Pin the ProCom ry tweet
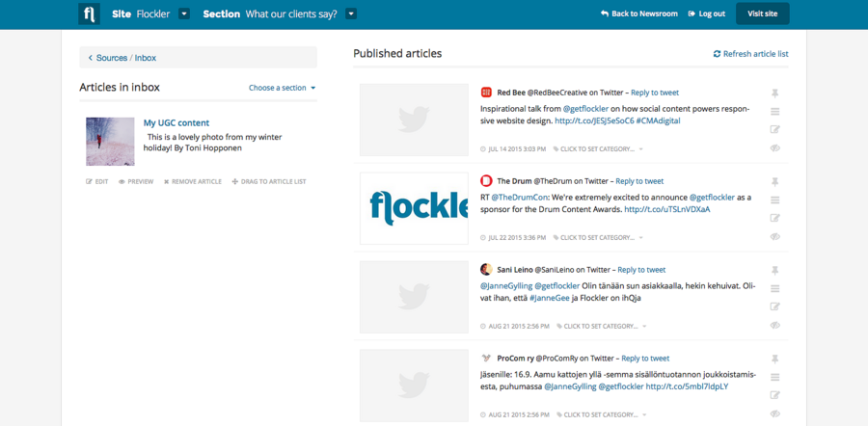This screenshot has height=426, width=868. click(775, 359)
